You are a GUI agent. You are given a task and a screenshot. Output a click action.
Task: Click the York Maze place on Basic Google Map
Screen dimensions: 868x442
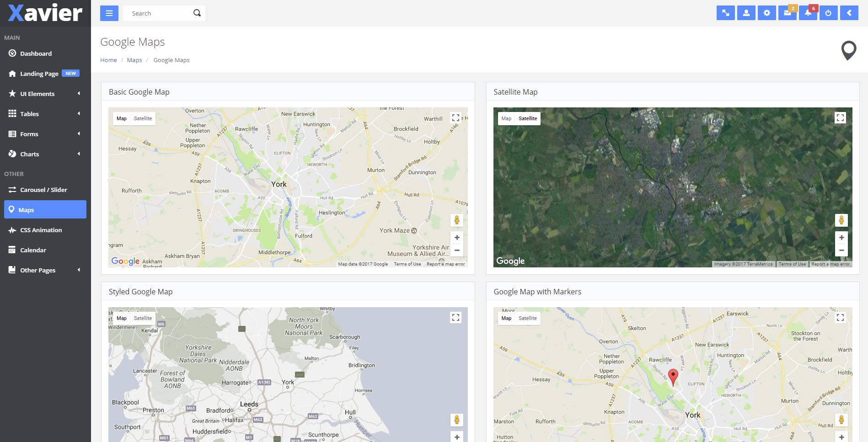click(398, 230)
